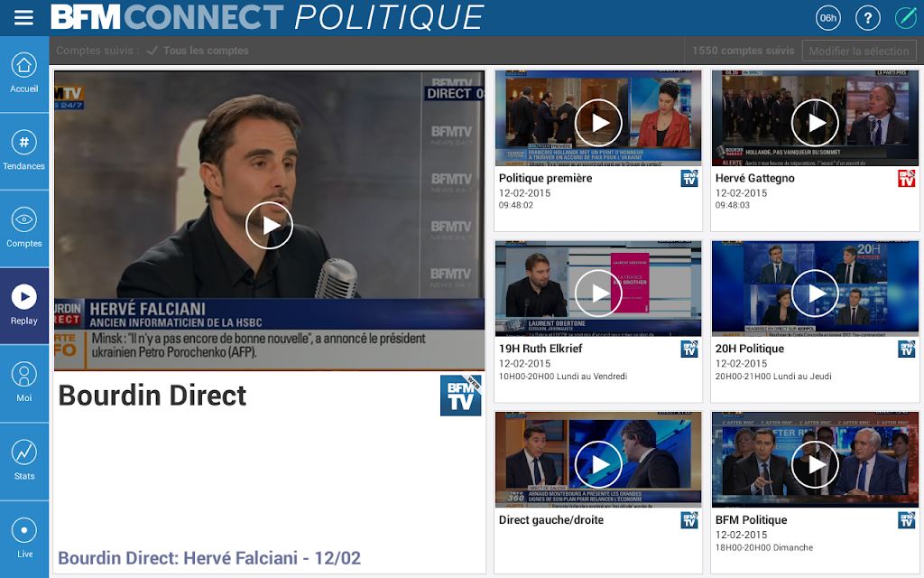Click Comptes suivis label
This screenshot has height=578, width=924.
[x=97, y=51]
